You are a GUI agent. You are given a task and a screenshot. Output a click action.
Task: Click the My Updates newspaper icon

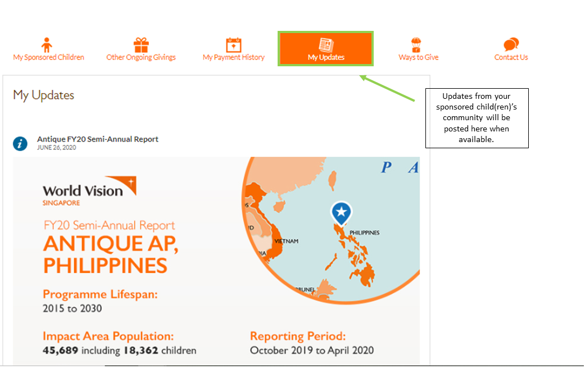(326, 45)
